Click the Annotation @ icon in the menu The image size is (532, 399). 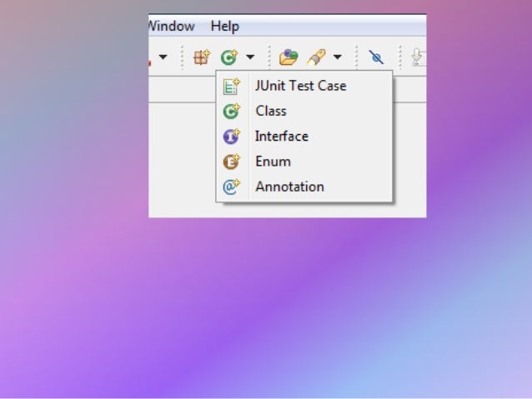231,187
